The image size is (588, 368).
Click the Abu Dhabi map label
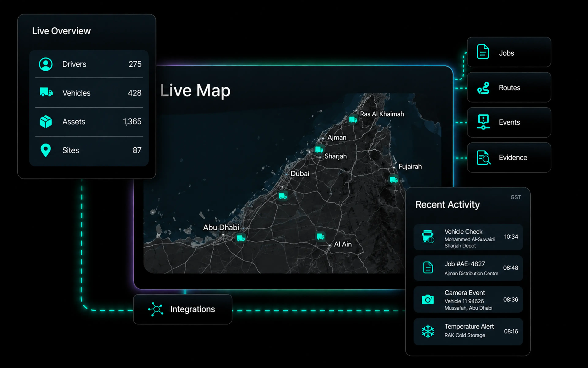[x=221, y=228]
